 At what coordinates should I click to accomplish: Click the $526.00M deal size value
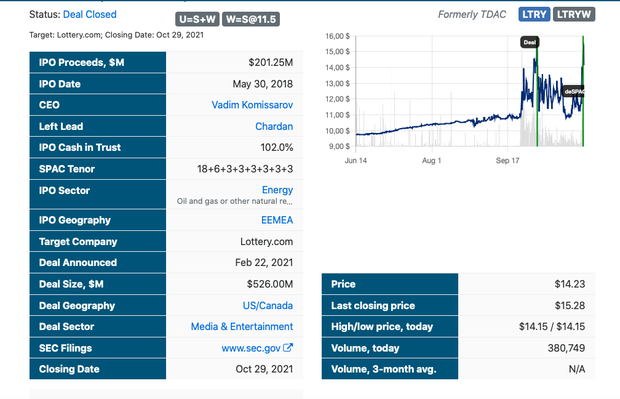270,284
